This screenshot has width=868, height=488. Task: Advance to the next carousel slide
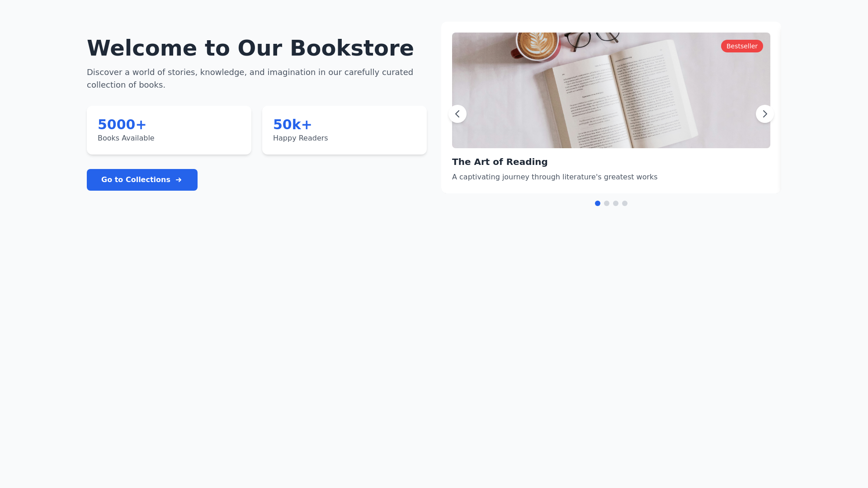(765, 114)
